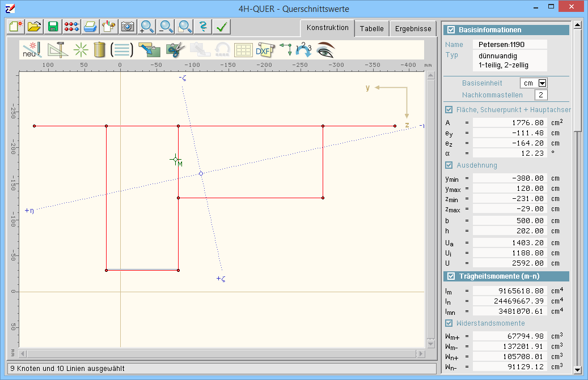Click the green checkmark confirm icon
The width and height of the screenshot is (588, 380).
point(222,26)
